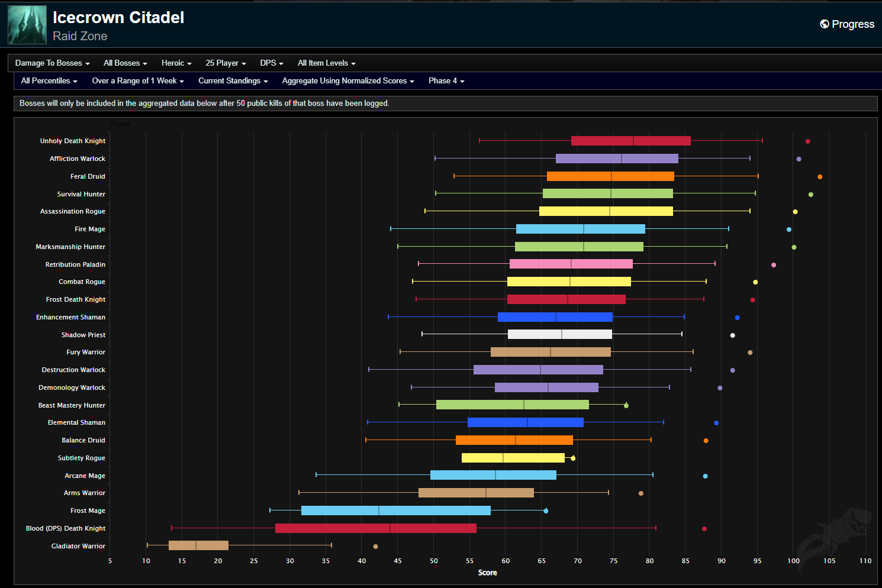Click the Assassination Rogue label
Image resolution: width=882 pixels, height=588 pixels.
tap(73, 211)
